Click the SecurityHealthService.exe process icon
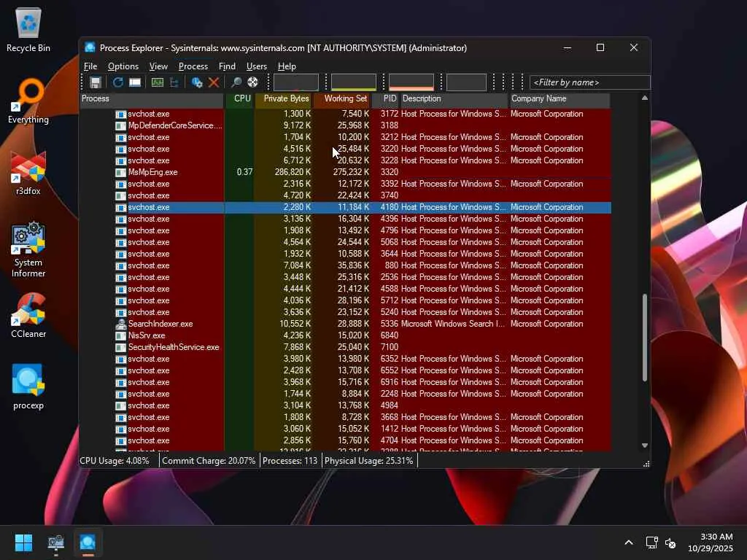 point(121,348)
